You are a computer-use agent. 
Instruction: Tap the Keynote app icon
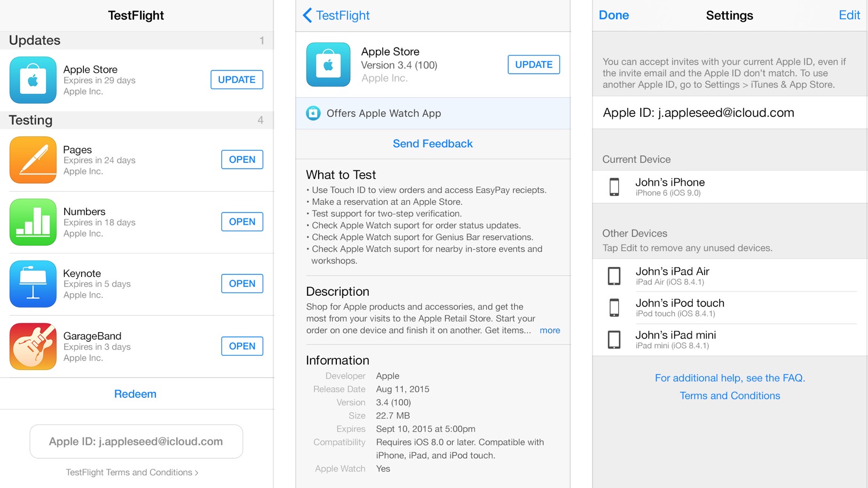pyautogui.click(x=33, y=284)
